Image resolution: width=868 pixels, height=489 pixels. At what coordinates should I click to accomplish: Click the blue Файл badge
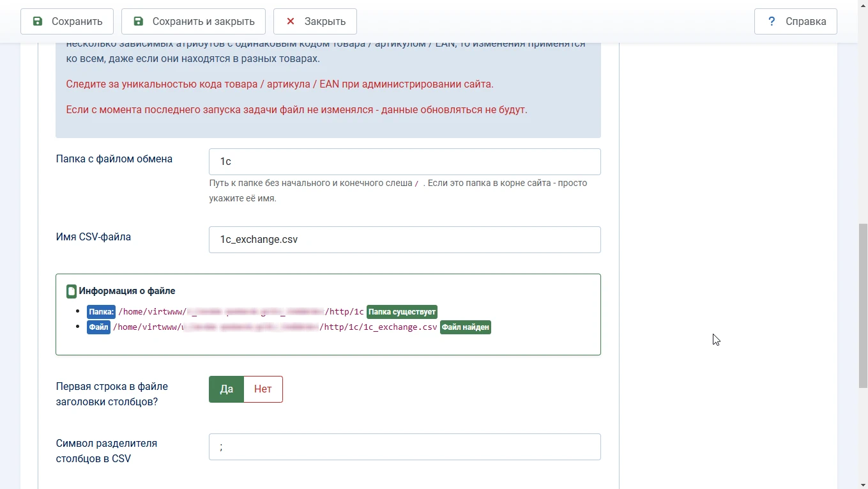(x=98, y=327)
